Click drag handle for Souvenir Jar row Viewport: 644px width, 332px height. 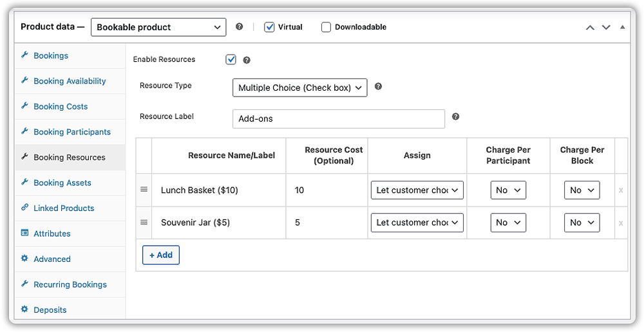coord(144,223)
